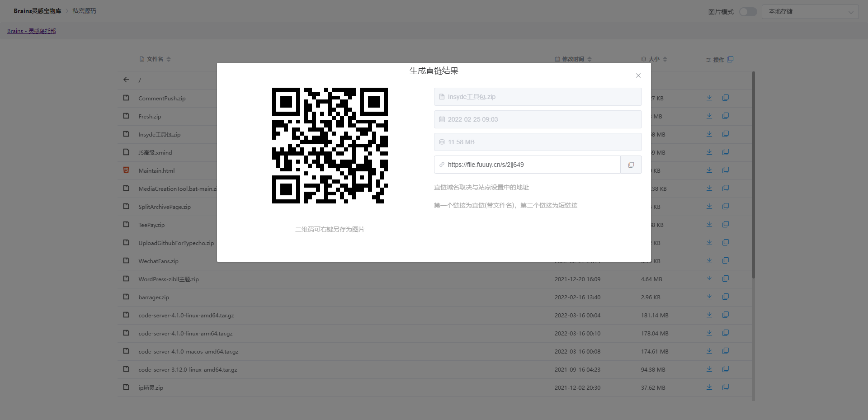Open file JS高级.xmind

(x=155, y=153)
